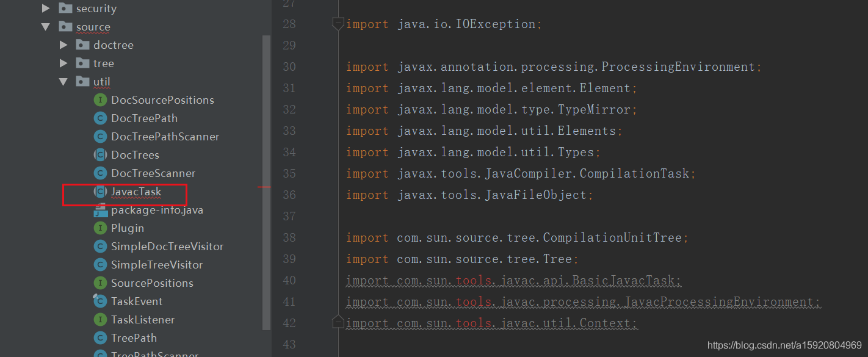The image size is (868, 357).
Task: Collapse the util folder arrow
Action: (x=63, y=82)
